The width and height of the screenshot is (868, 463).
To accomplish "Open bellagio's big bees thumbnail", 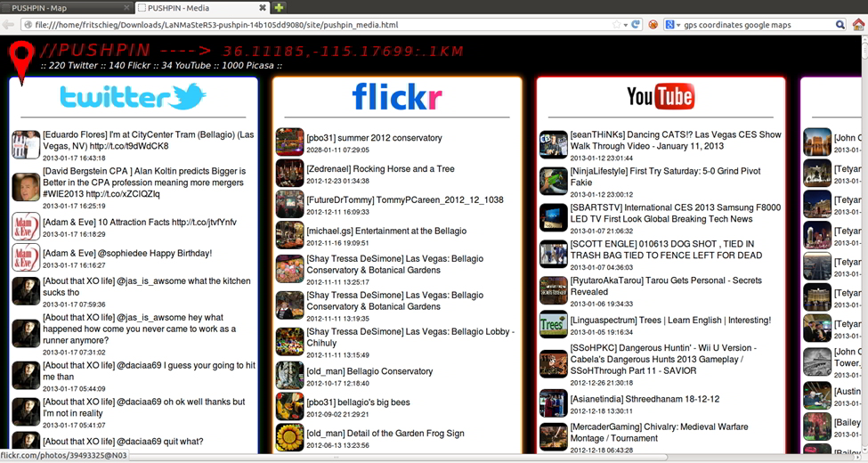I will click(290, 406).
